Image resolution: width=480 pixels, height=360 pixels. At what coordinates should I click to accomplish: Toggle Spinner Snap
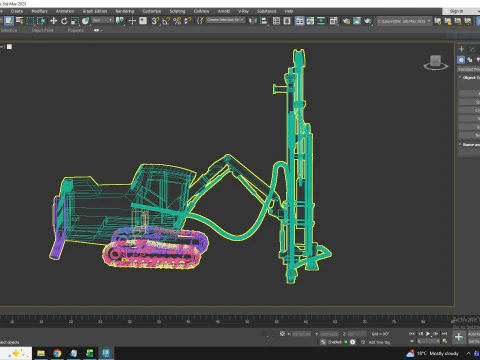188,21
